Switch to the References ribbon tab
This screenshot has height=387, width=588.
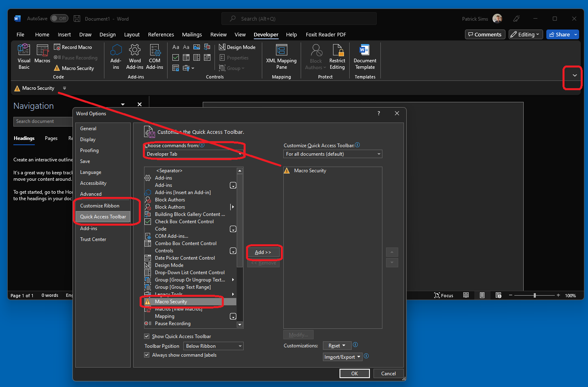point(161,34)
